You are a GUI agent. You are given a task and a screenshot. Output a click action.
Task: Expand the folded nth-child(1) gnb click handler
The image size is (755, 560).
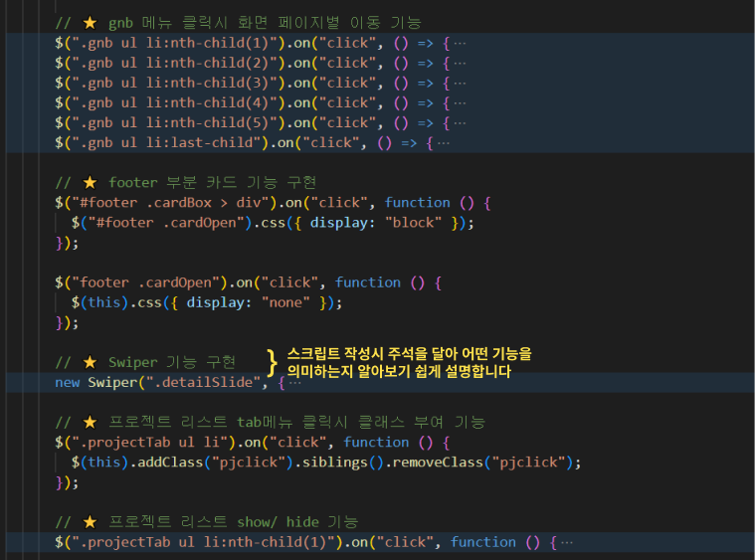pos(460,43)
